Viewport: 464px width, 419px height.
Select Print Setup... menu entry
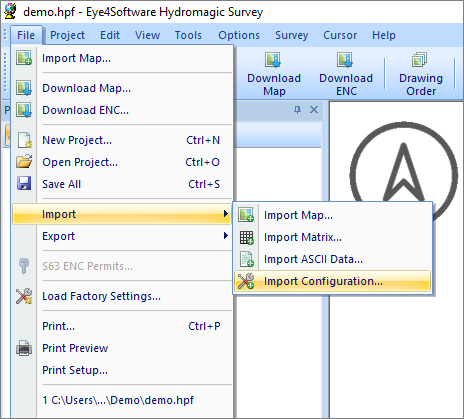click(122, 370)
